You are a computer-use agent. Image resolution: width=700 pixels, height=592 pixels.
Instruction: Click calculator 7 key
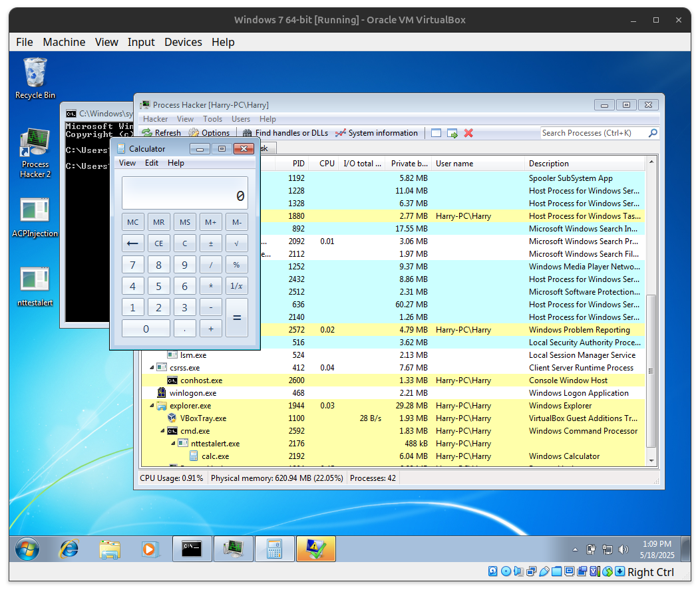click(x=132, y=265)
